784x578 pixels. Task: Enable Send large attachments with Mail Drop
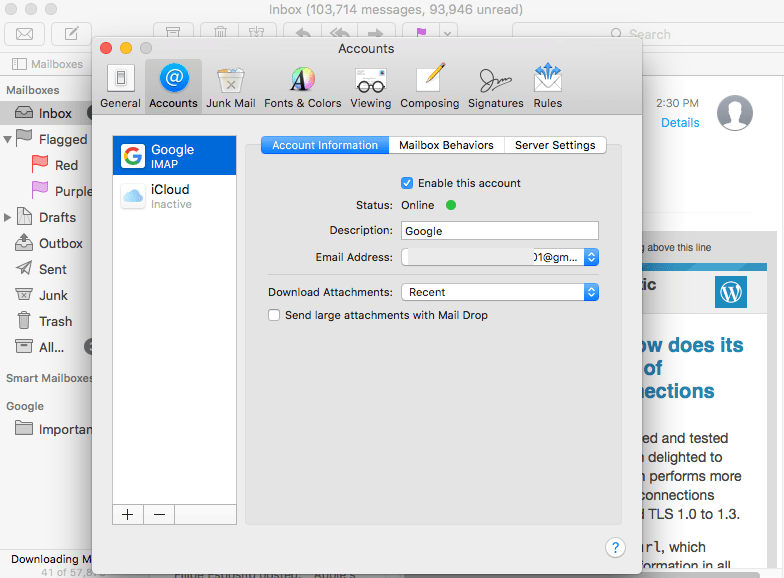click(274, 315)
